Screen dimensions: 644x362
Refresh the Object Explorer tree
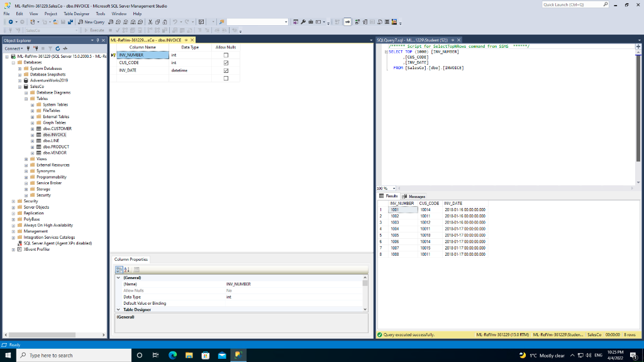click(x=57, y=48)
